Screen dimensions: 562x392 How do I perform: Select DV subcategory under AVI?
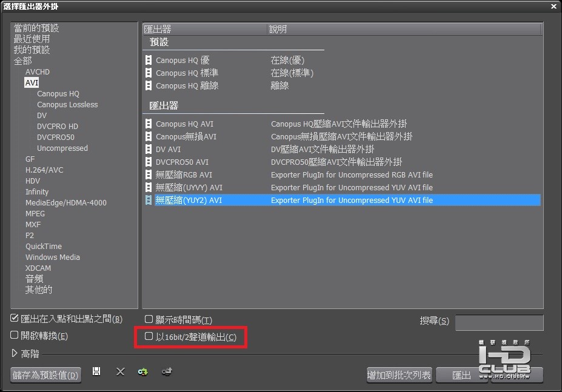(42, 115)
